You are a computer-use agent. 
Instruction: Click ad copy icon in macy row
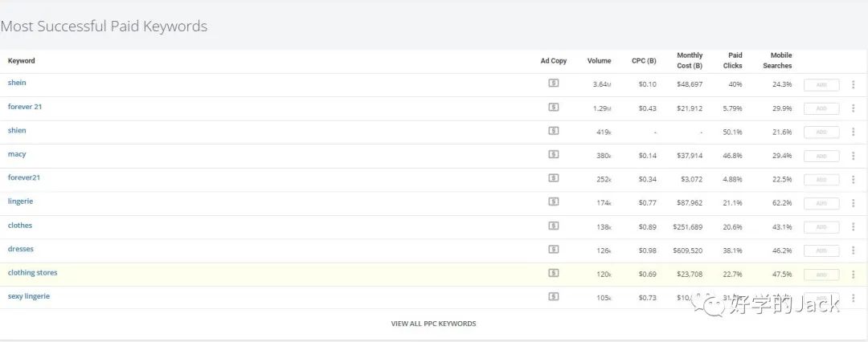pos(553,154)
